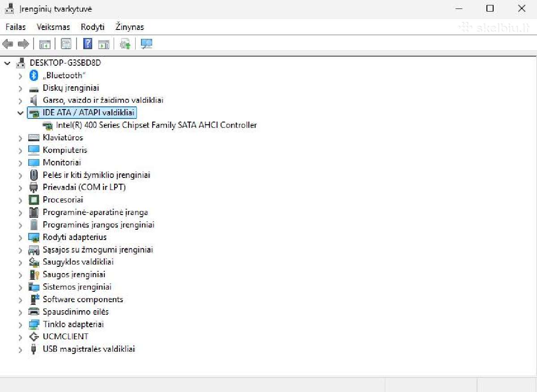Select the Spausdinimo eilės label
Screen dimensions: 537x392
[x=76, y=312]
